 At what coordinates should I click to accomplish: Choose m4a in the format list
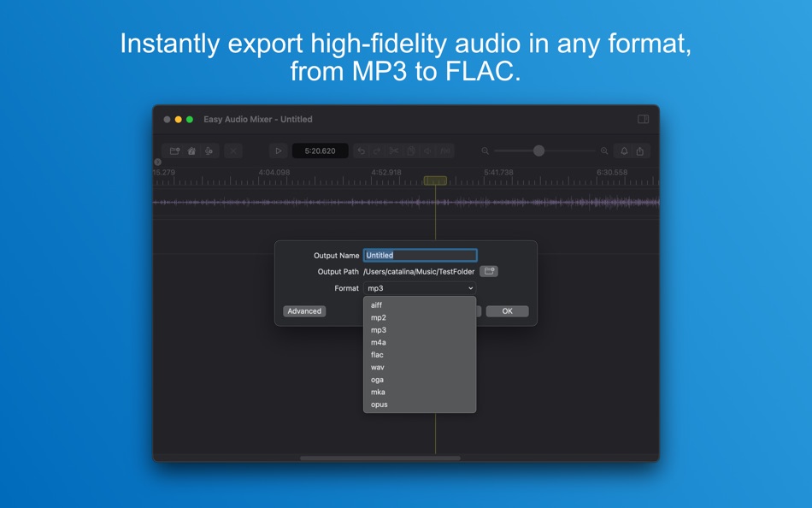point(420,342)
